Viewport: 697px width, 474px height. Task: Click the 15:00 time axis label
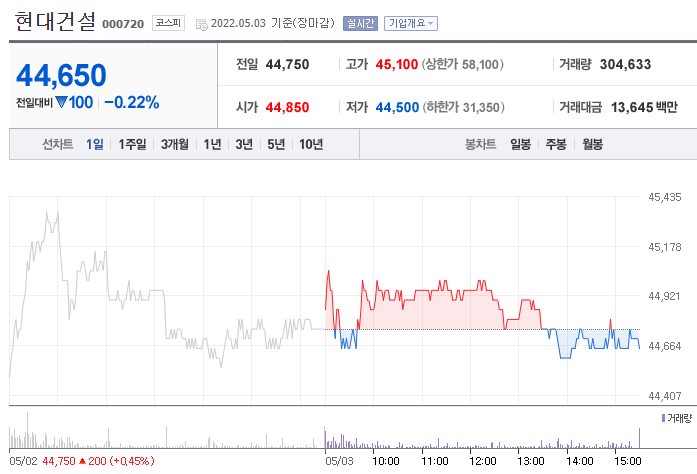pos(628,461)
